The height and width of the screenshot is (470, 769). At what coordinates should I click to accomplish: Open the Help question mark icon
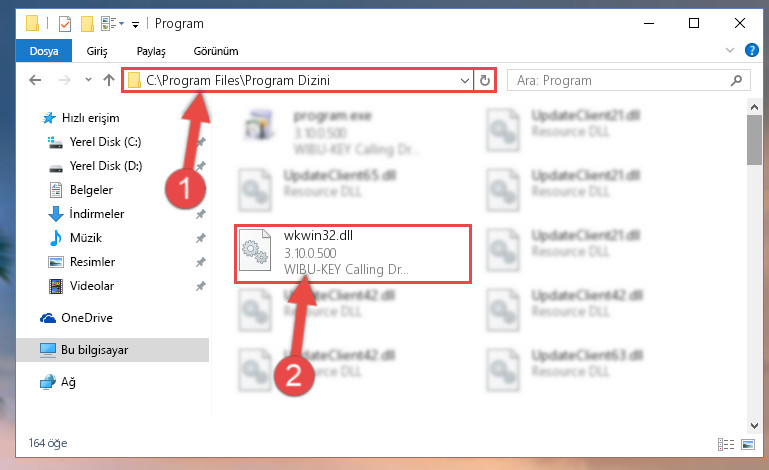click(x=751, y=50)
